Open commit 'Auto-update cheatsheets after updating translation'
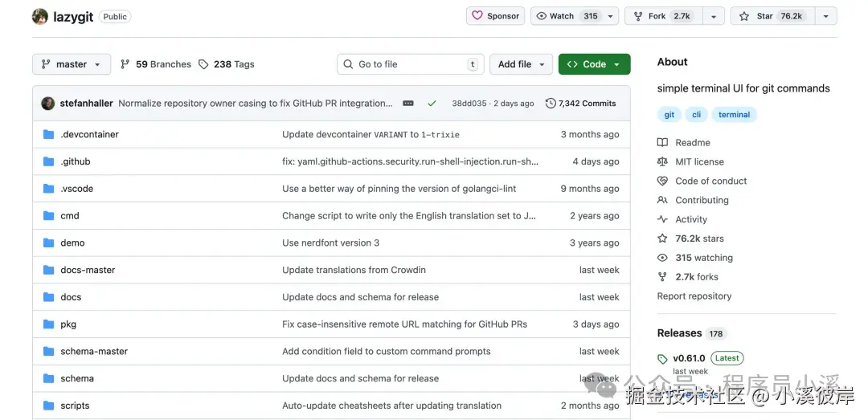The height and width of the screenshot is (420, 868). 392,406
